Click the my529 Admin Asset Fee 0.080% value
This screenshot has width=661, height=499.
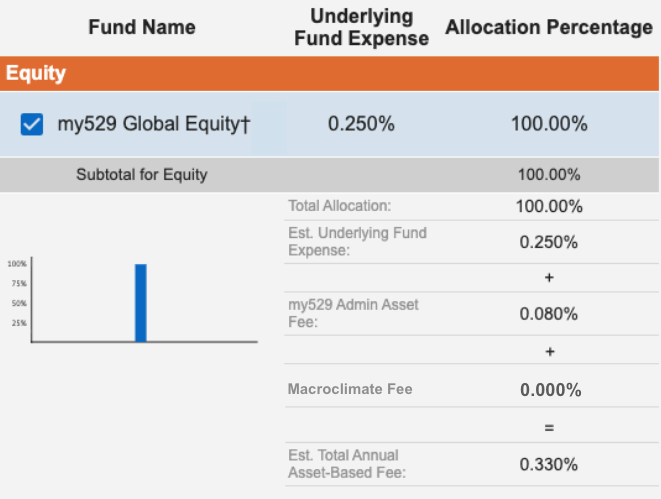click(x=548, y=314)
